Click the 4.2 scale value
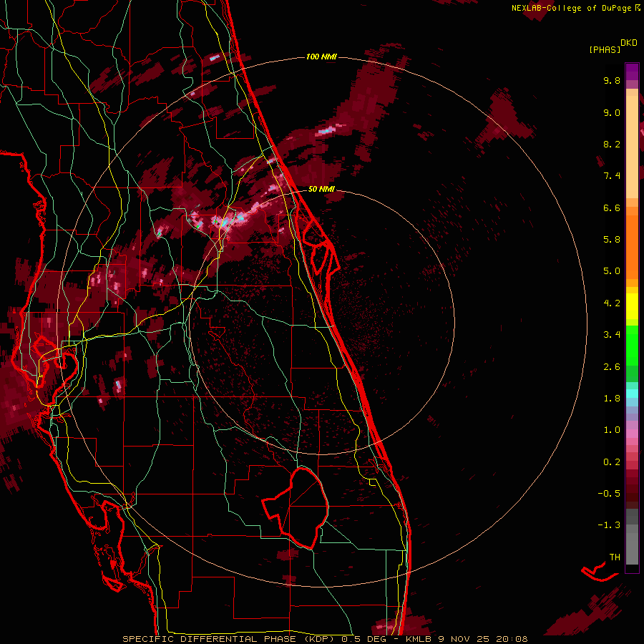 [612, 303]
